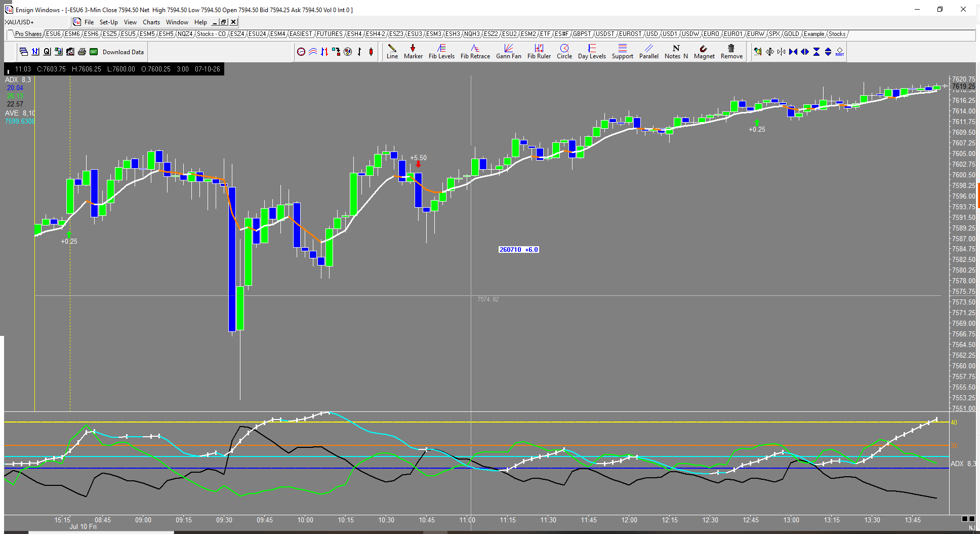
Task: Click Download Data
Action: 123,52
